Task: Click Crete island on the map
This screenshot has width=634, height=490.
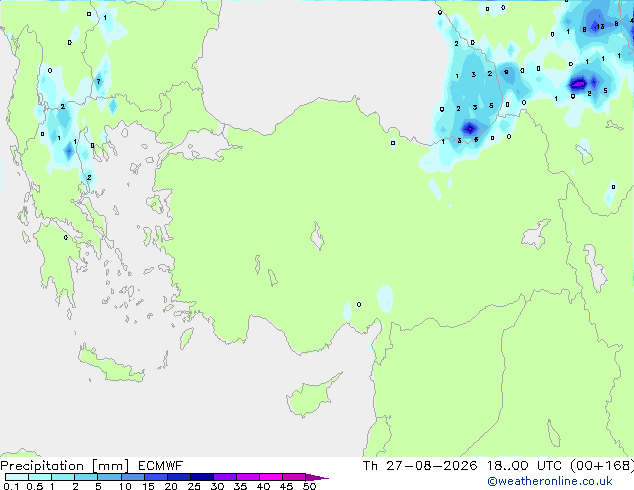Action: [110, 365]
